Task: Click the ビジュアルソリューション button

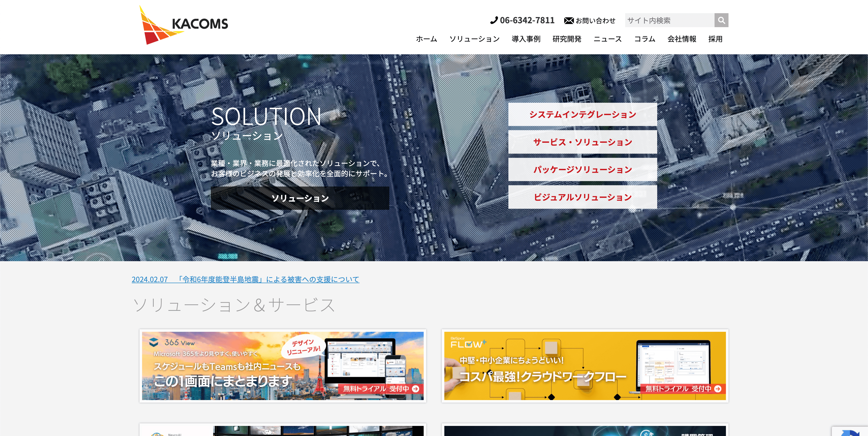Action: (x=582, y=197)
